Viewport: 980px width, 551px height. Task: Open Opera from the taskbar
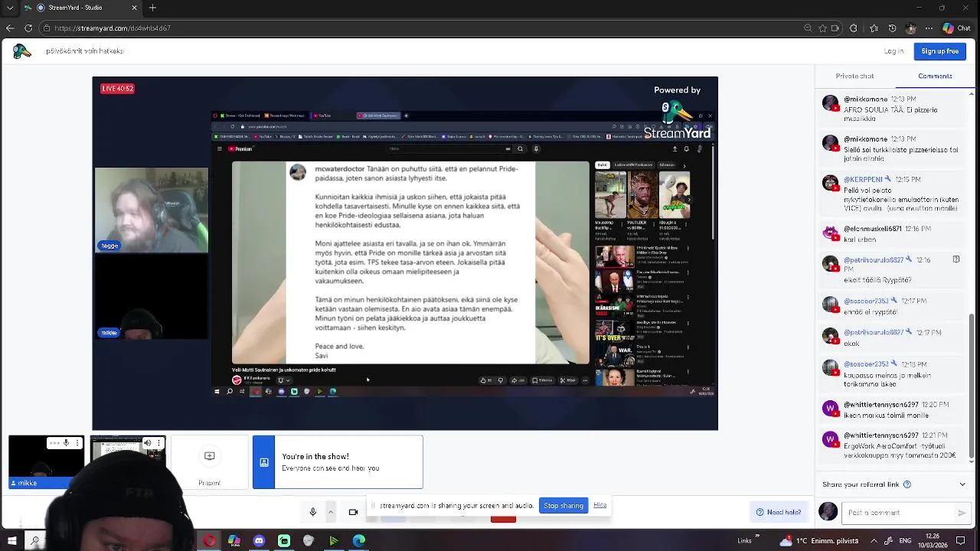(x=209, y=541)
